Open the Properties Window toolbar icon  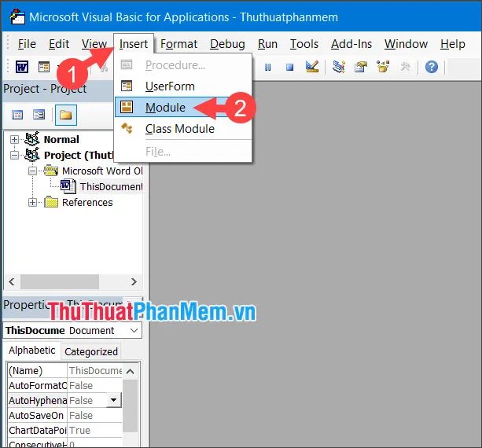click(x=361, y=67)
